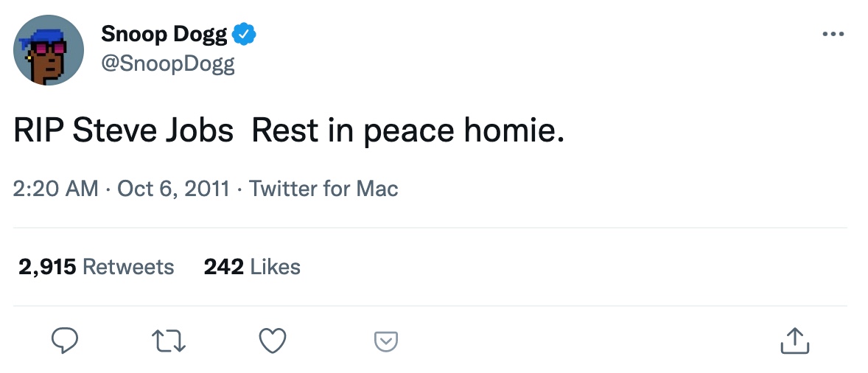
Task: View the Likes list label
Action: (276, 266)
